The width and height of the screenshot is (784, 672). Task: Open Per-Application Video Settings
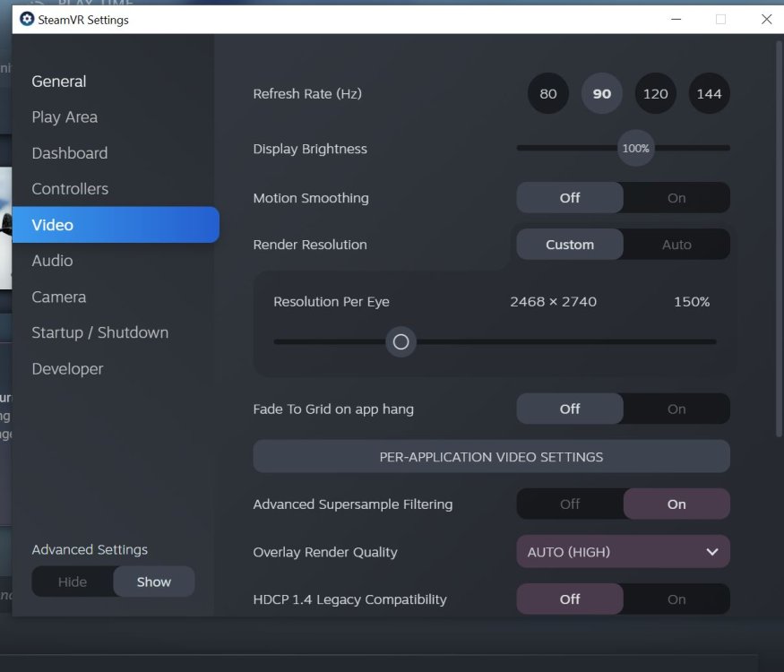pos(491,457)
